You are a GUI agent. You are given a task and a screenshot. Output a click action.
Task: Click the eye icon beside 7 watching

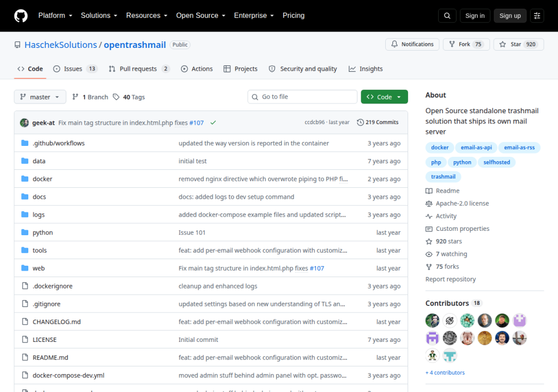429,254
